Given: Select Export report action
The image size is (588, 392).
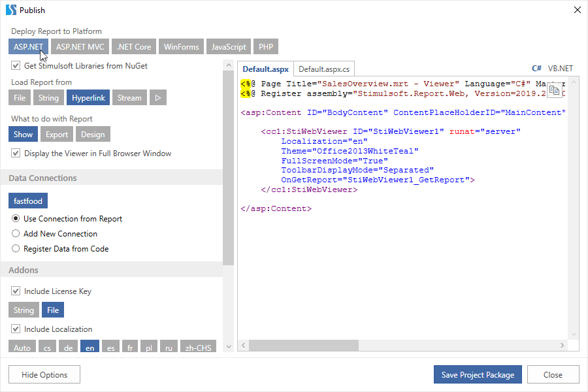Looking at the screenshot, I should pos(57,134).
